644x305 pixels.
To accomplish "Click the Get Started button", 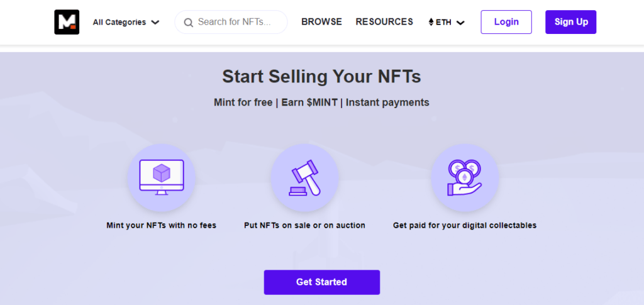I will (x=321, y=282).
